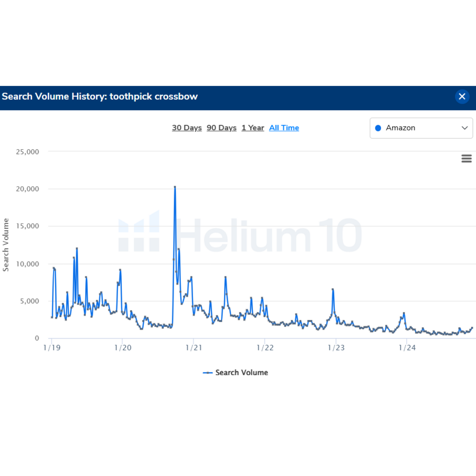Click the 5,000 y-axis label

(29, 301)
